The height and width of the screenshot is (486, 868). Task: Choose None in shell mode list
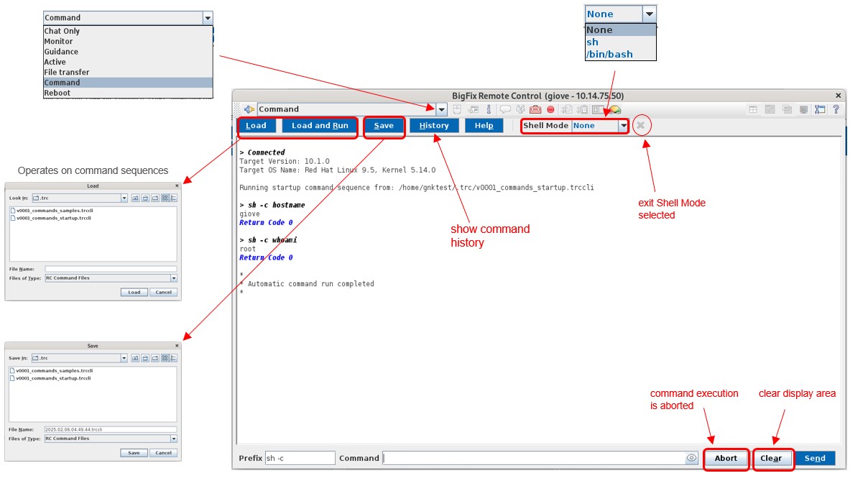(x=621, y=29)
